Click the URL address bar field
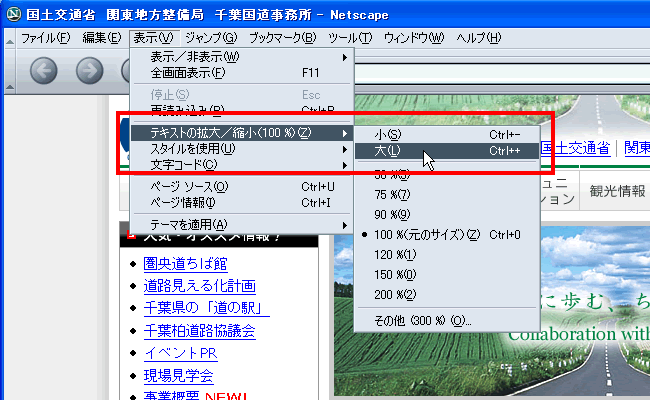 502,74
